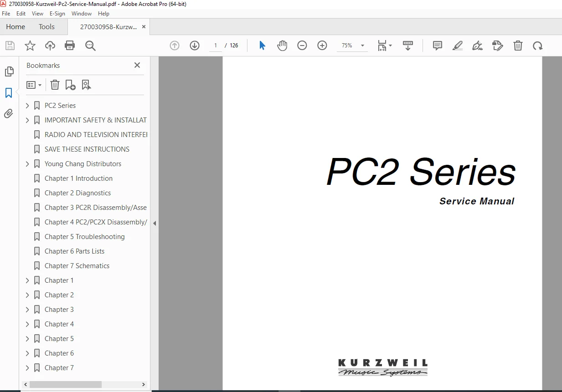The height and width of the screenshot is (392, 562).
Task: Select SAVE THESE INSTRUCTIONS bookmark
Action: [87, 149]
